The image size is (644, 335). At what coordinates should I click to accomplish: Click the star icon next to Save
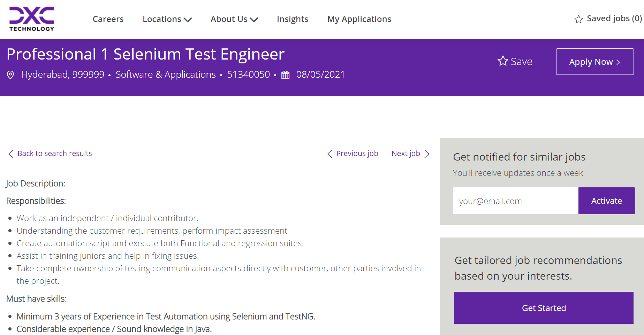click(503, 61)
